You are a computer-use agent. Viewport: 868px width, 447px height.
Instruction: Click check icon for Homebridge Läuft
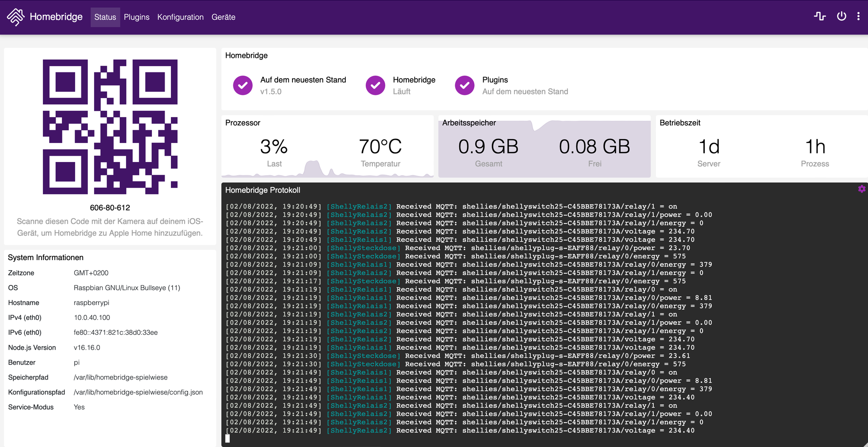click(375, 85)
